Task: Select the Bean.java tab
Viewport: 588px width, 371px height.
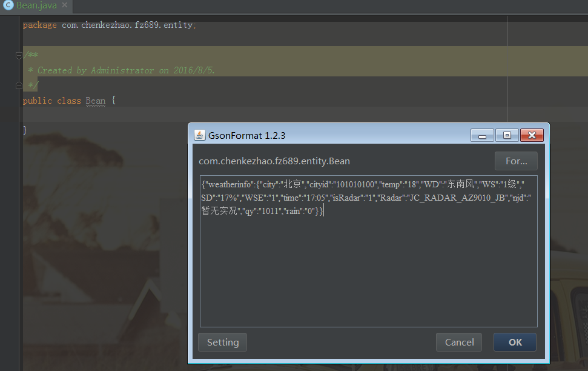Action: 36,5
